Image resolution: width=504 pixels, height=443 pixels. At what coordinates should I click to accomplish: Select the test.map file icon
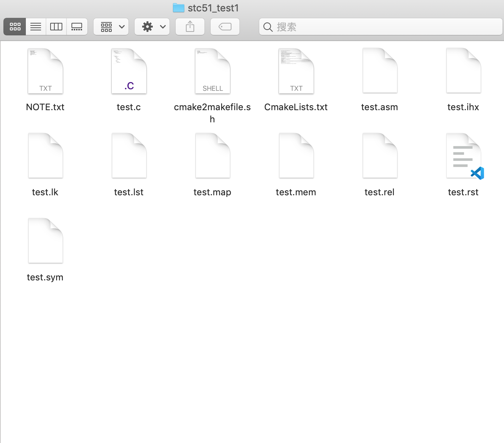point(212,156)
